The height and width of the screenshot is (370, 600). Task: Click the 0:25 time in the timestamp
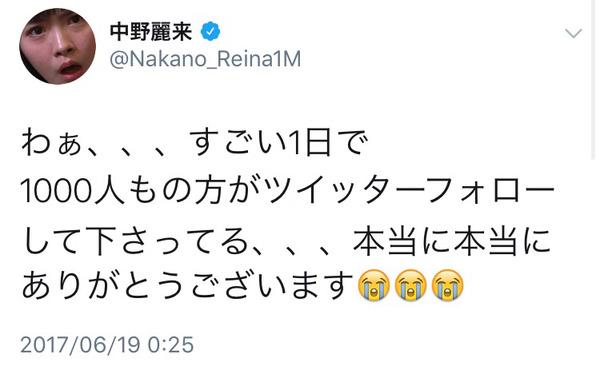[x=171, y=344]
